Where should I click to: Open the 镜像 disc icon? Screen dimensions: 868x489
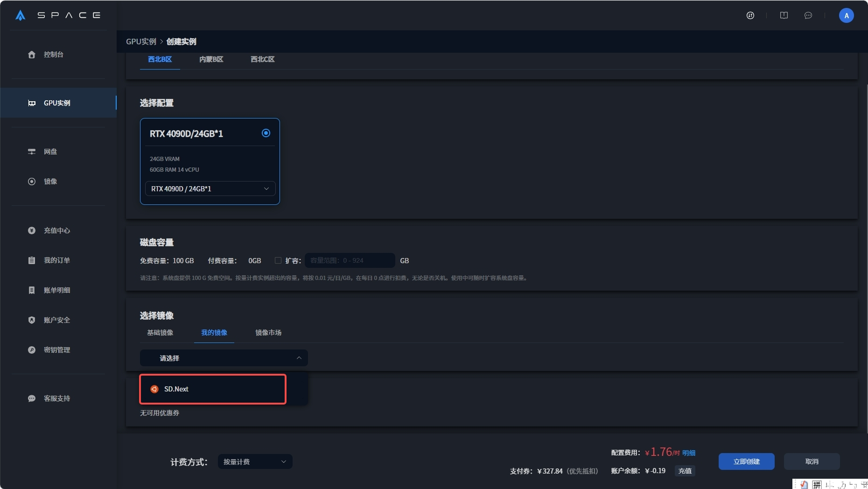pyautogui.click(x=32, y=182)
